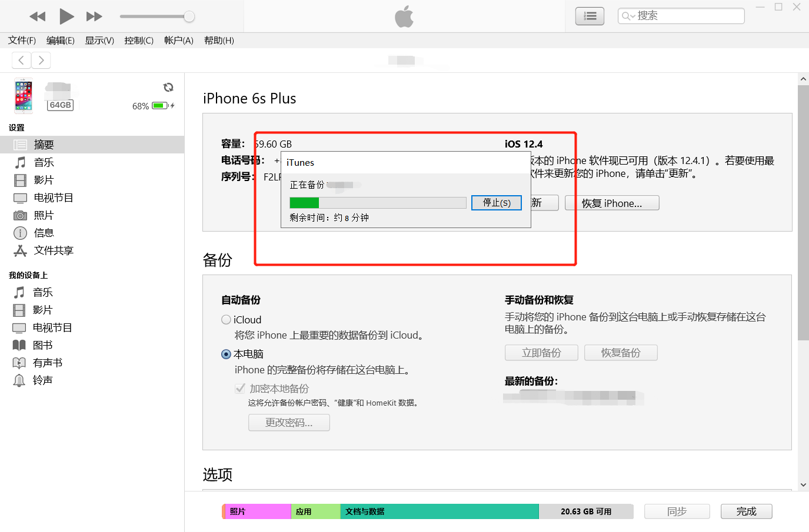The image size is (809, 532).
Task: Click the scrollbar up arrow
Action: [x=803, y=79]
